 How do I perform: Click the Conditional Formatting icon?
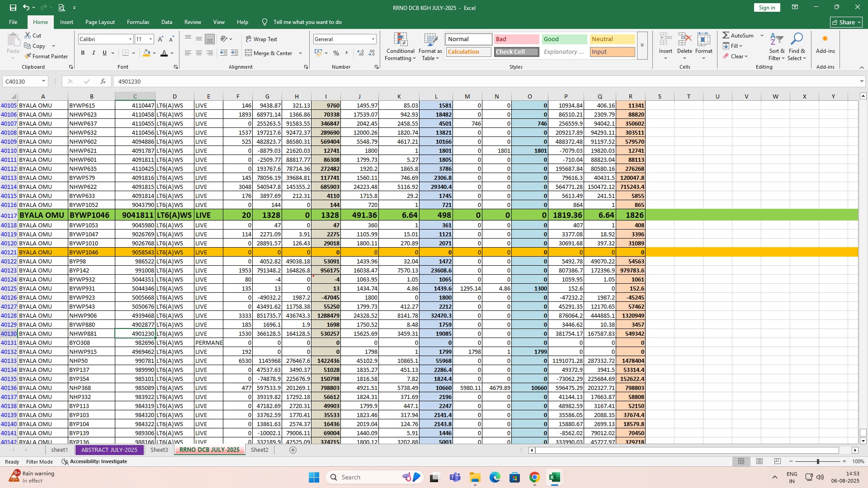pyautogui.click(x=400, y=40)
